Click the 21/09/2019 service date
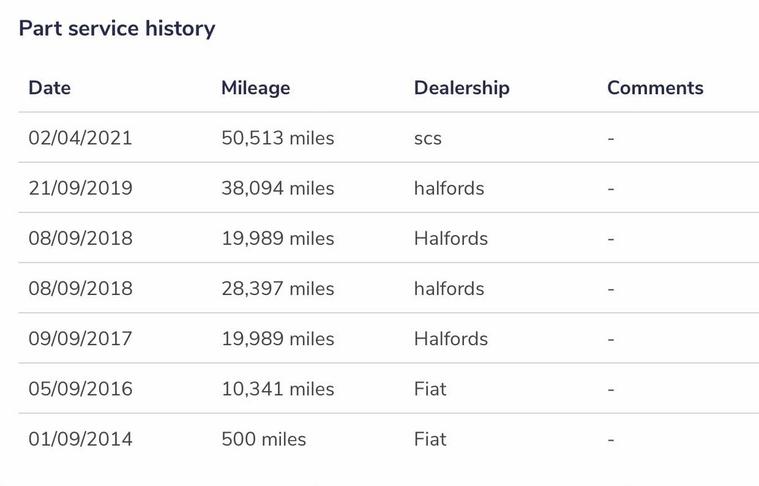This screenshot has height=486, width=759. [x=80, y=188]
